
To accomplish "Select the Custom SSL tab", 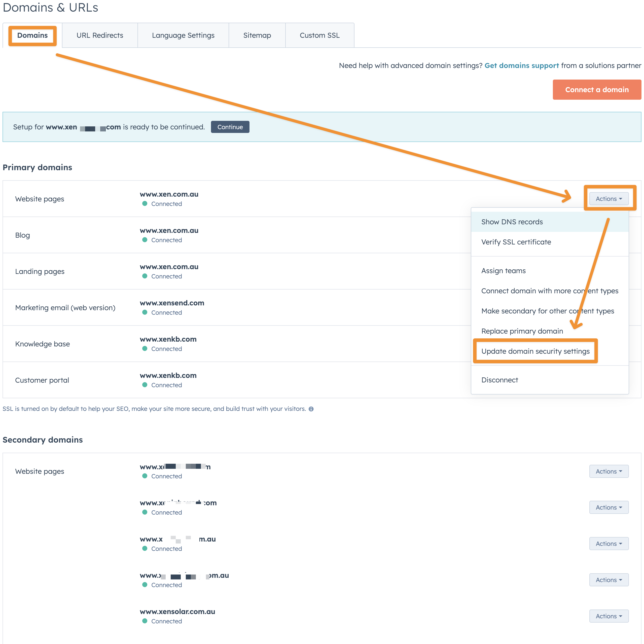I will [319, 35].
